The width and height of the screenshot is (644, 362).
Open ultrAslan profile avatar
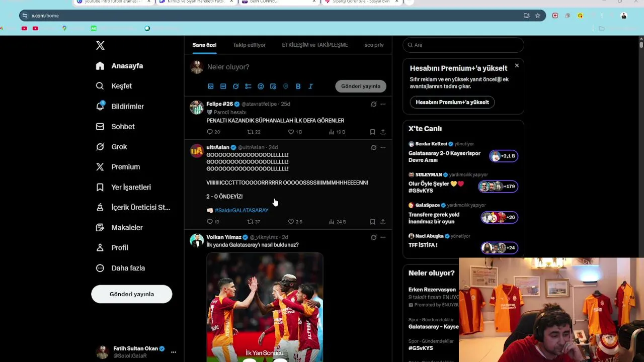(197, 151)
